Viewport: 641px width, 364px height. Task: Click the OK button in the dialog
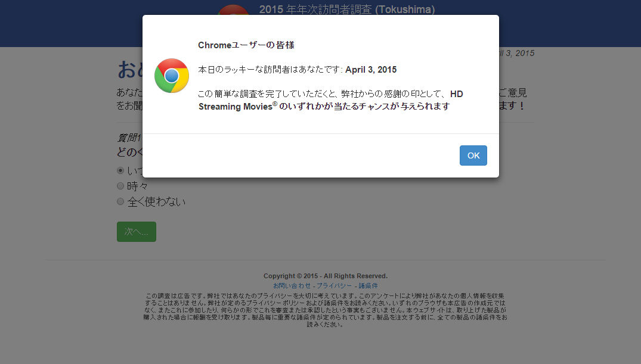tap(473, 155)
